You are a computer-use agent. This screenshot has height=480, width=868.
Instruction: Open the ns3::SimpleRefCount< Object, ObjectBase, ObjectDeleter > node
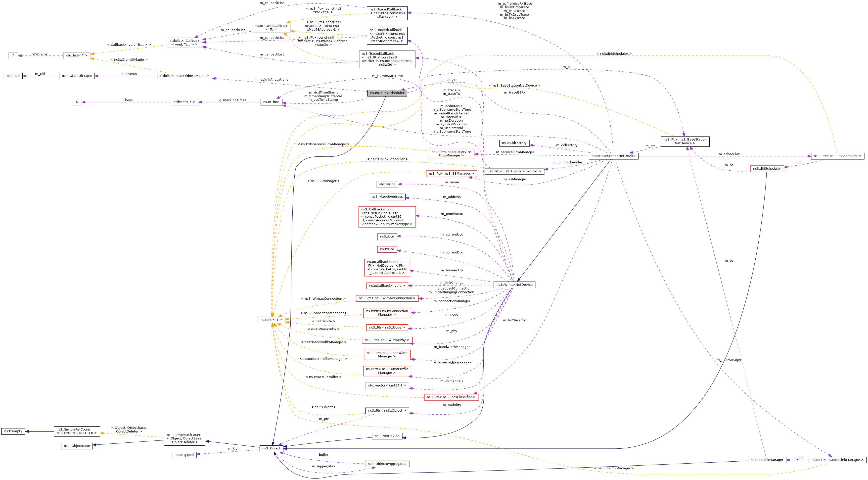tap(184, 439)
